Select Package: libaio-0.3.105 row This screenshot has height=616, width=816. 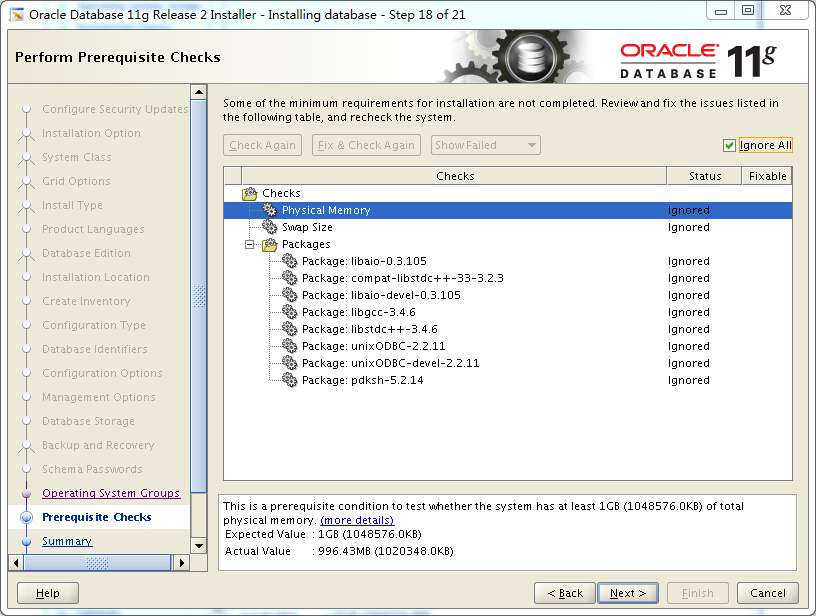pos(508,261)
